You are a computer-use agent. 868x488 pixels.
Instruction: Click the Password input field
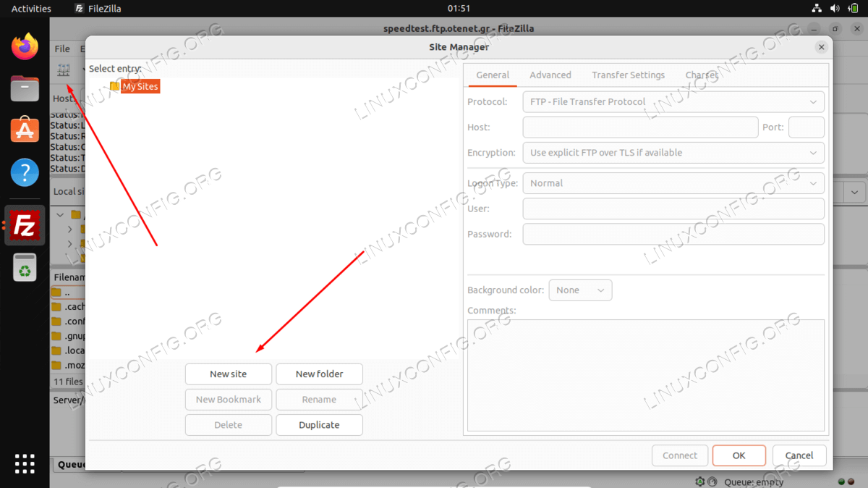coord(673,234)
